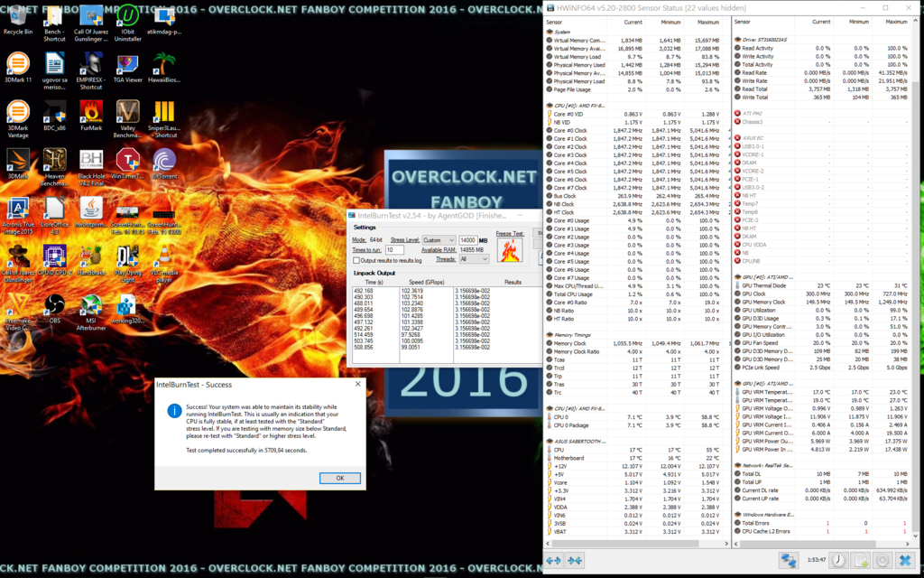Open VLC media player desktop icon
The height and width of the screenshot is (578, 924).
[164, 266]
